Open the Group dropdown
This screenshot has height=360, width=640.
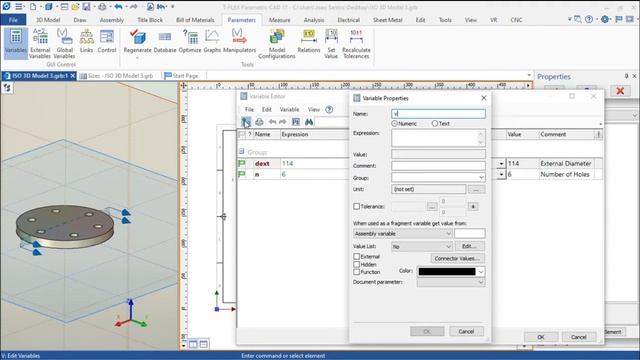[481, 178]
